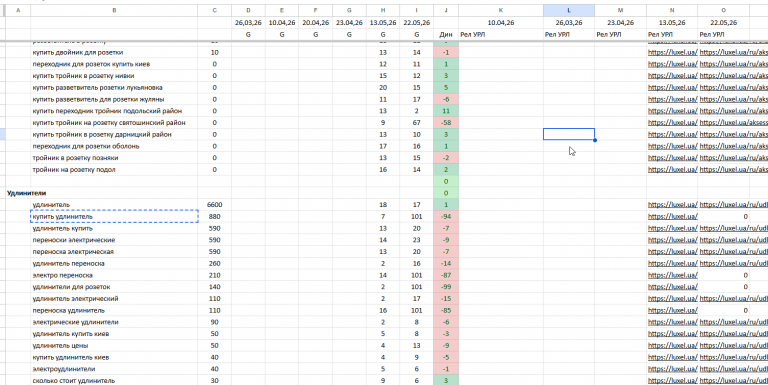768x385 pixels.
Task: Click the frequency value 6600
Action: tap(215, 205)
